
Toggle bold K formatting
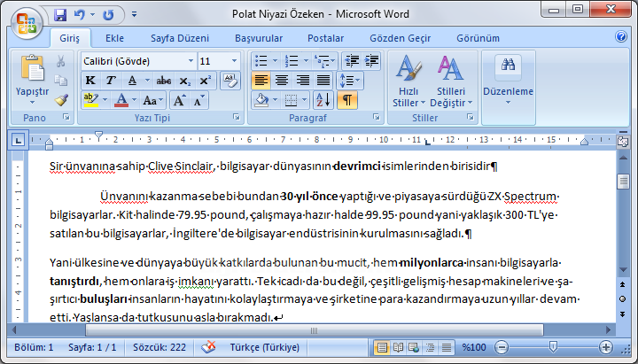[x=90, y=81]
